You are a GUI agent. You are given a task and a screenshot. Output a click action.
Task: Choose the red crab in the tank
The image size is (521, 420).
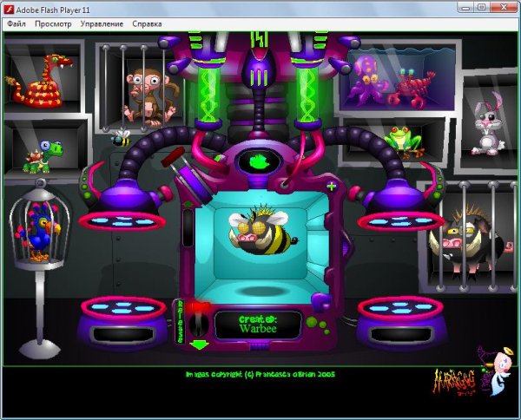[x=416, y=87]
